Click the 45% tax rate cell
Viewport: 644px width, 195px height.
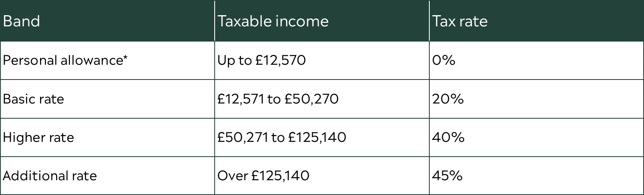point(447,176)
